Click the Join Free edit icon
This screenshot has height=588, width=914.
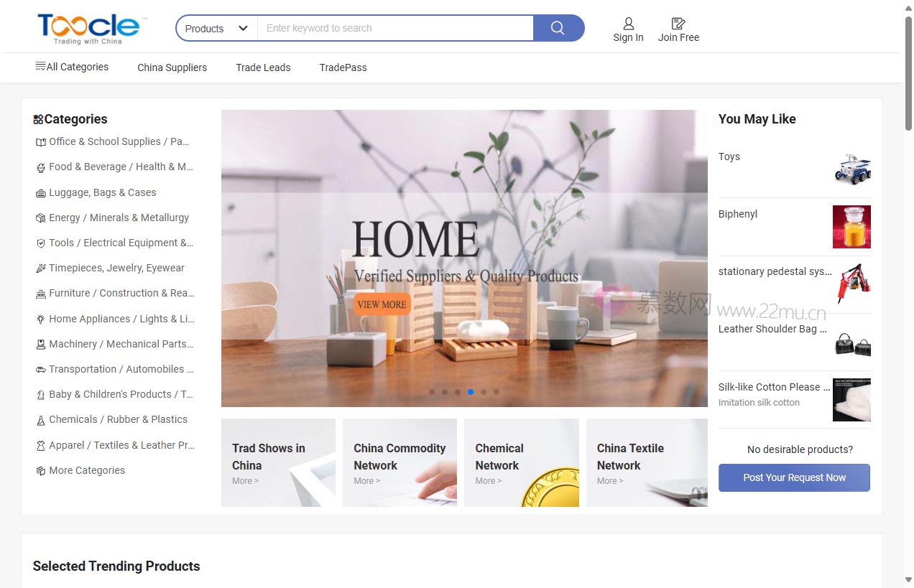(x=678, y=24)
